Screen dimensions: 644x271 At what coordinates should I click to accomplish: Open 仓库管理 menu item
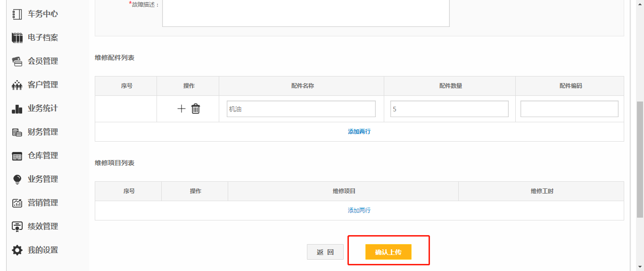click(x=42, y=156)
